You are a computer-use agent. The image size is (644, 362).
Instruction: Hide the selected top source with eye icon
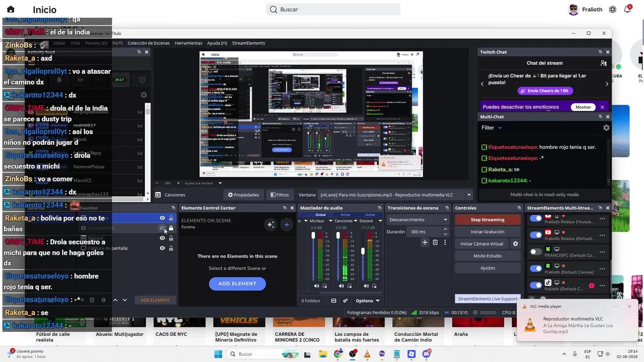(x=162, y=218)
